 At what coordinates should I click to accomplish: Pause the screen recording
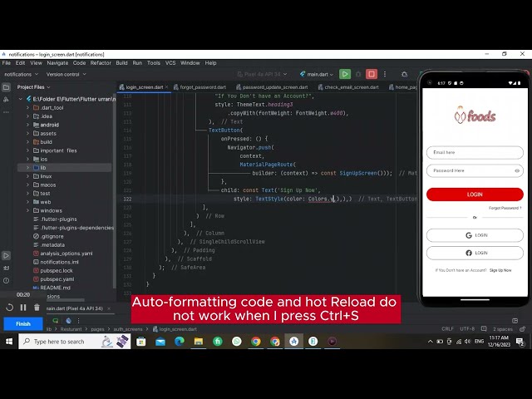point(23,308)
